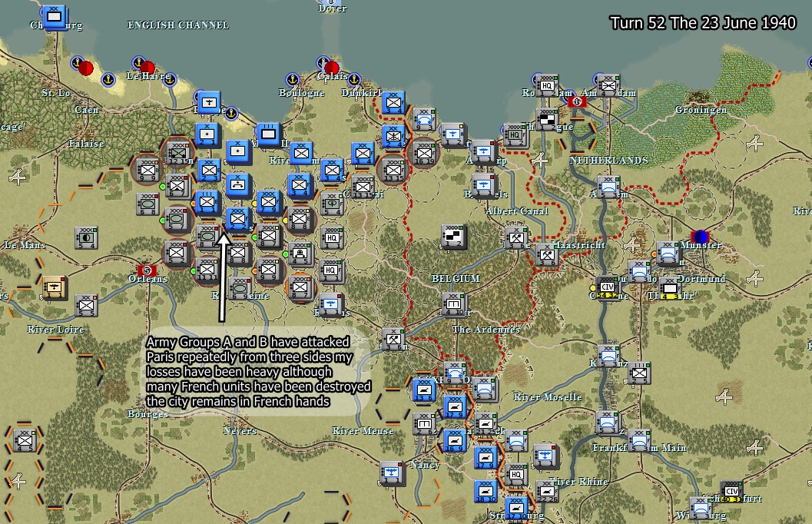Select the French brigade marked 2 1
Screen dimensions: 812x524
[207, 135]
